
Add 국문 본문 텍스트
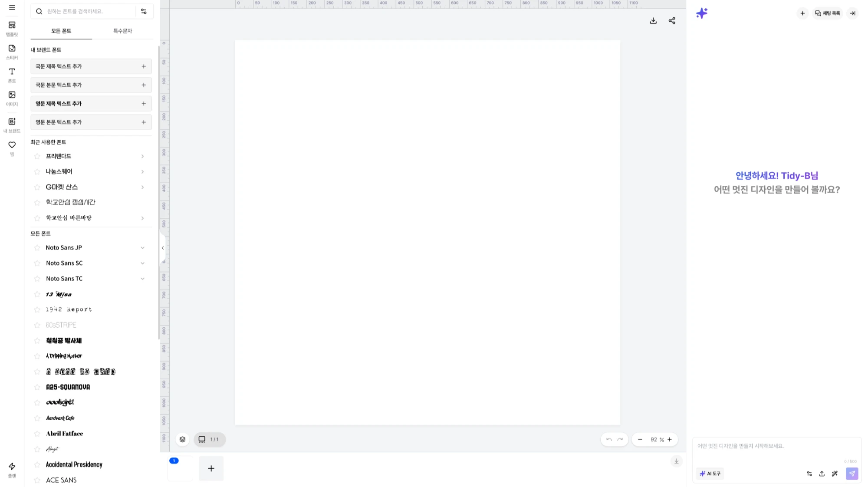click(x=91, y=85)
